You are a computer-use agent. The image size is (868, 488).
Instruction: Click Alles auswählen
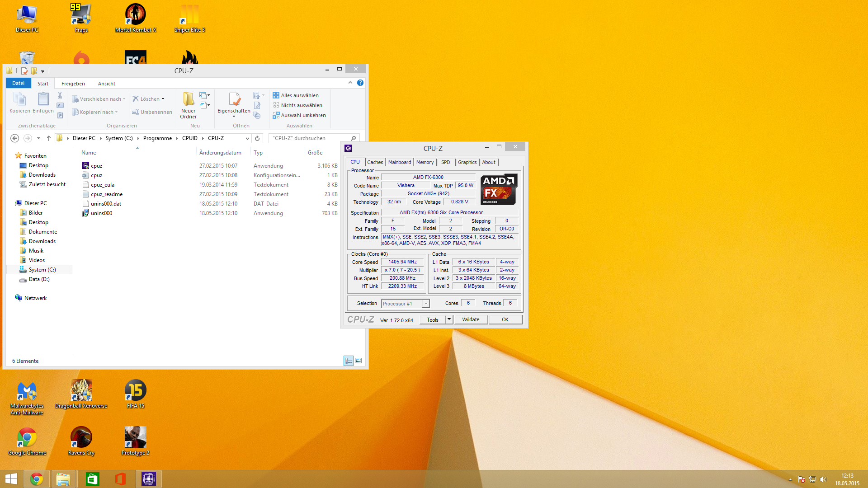[x=299, y=95]
